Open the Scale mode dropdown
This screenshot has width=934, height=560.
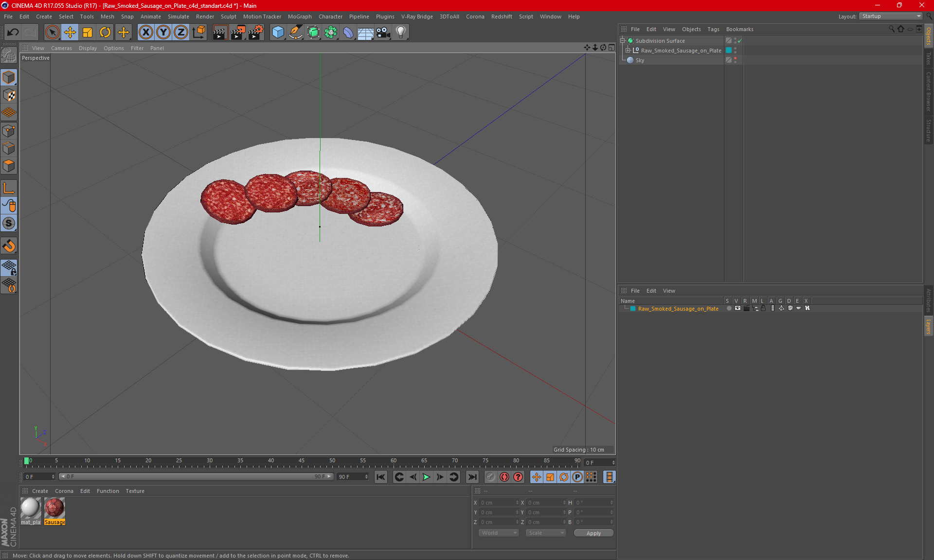[x=546, y=533]
